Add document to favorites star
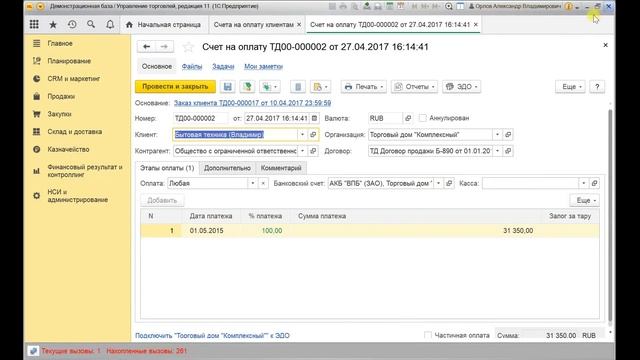This screenshot has width=640, height=360. [x=188, y=47]
